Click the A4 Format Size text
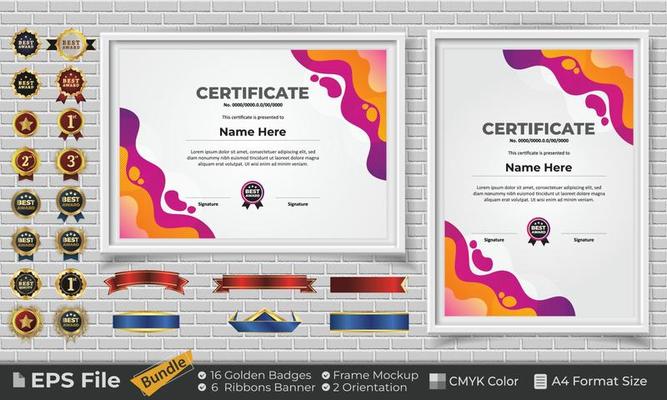This screenshot has height=400, width=667. tap(599, 381)
